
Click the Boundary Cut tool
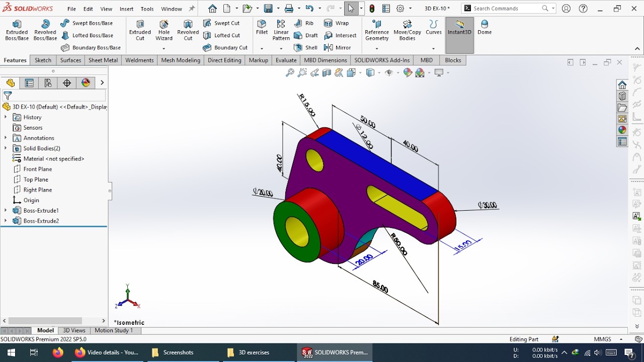click(225, 48)
